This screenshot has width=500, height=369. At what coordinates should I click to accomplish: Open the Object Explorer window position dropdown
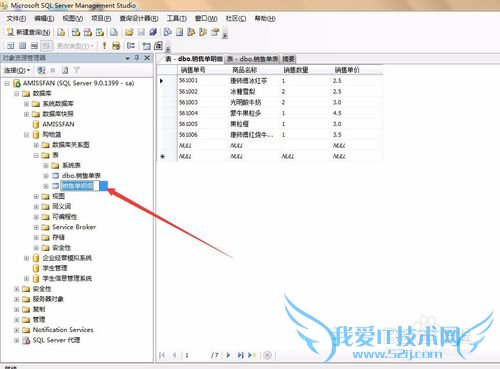pyautogui.click(x=127, y=58)
